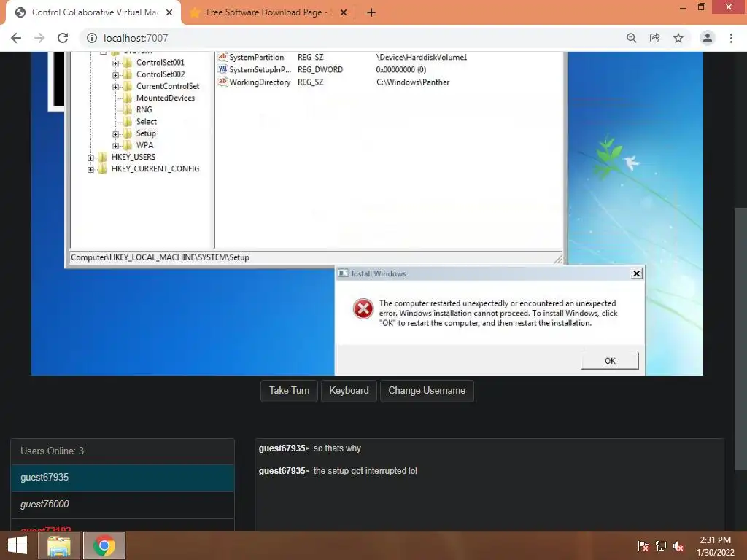Click the site information icon
747x560 pixels.
92,38
